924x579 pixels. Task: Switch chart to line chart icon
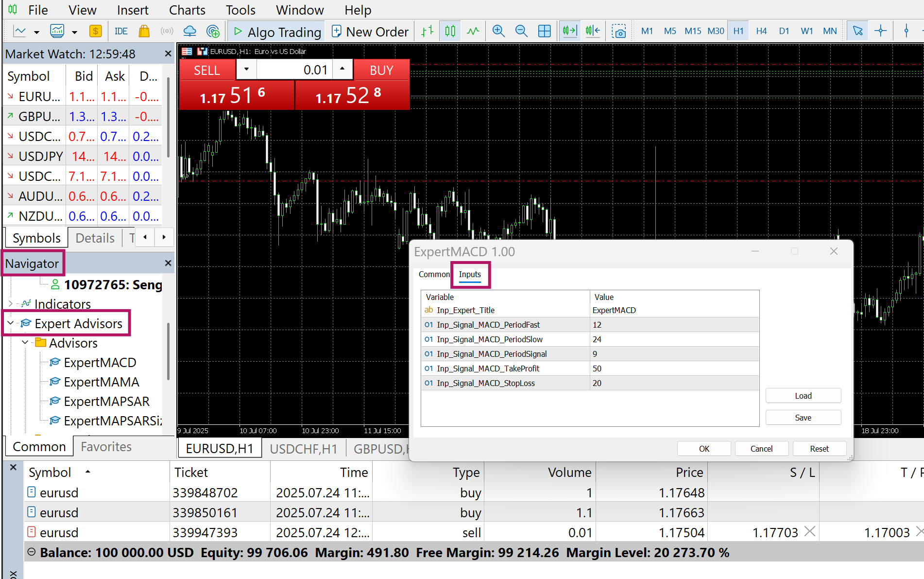[x=473, y=31]
